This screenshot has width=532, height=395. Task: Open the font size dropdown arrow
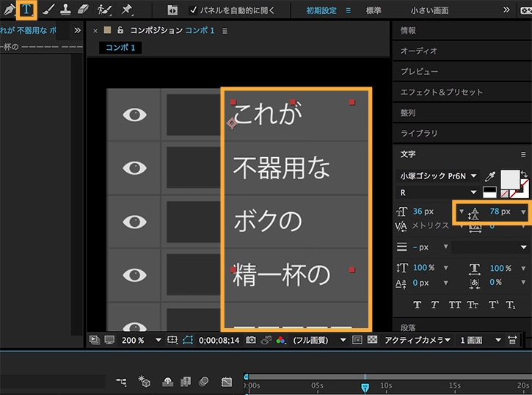pyautogui.click(x=461, y=211)
